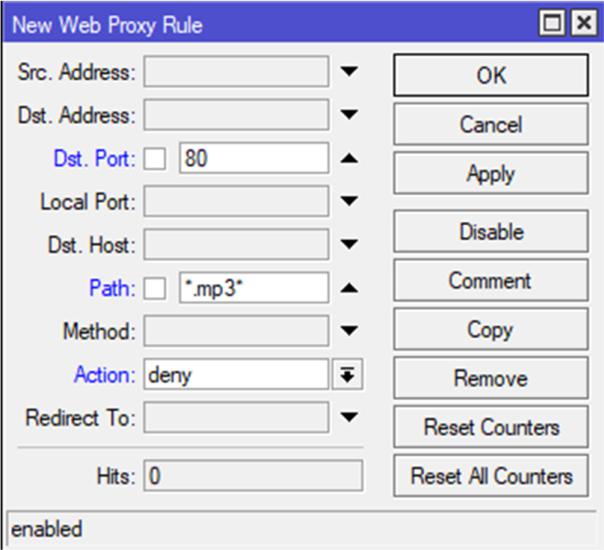Reset All Counters for proxy rules
The width and height of the screenshot is (604, 550).
[x=491, y=476]
